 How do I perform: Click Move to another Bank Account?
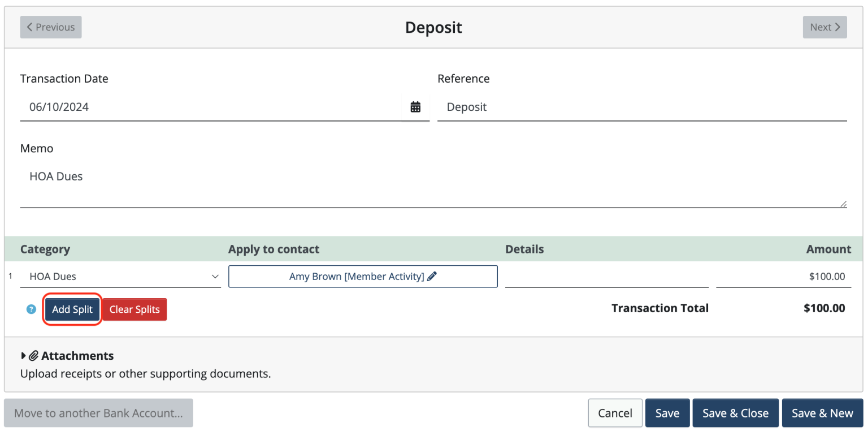coord(98,413)
